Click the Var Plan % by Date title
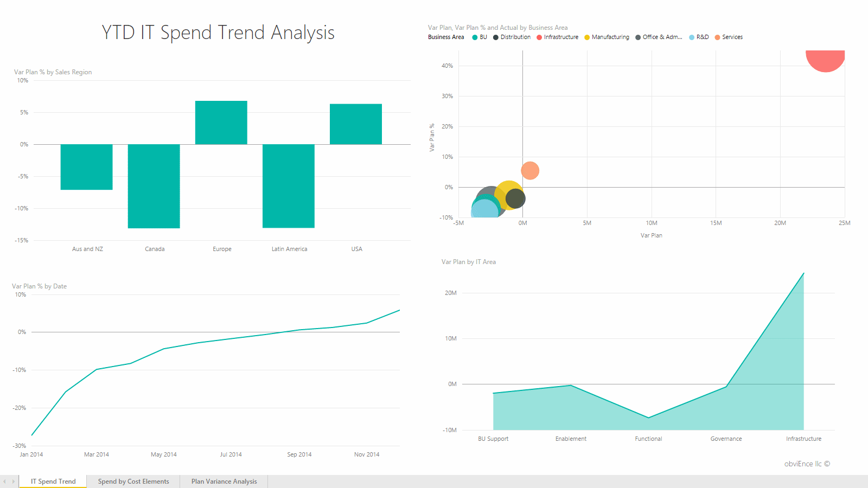The height and width of the screenshot is (488, 868). (x=40, y=286)
